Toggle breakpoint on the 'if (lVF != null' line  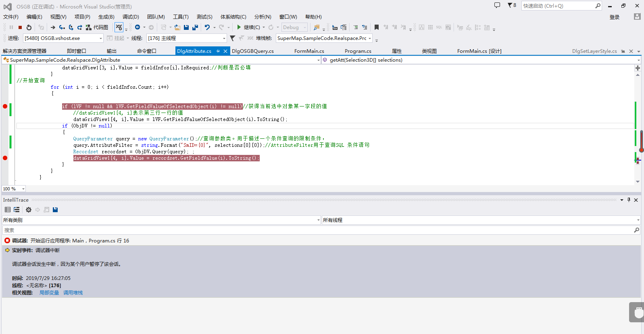pyautogui.click(x=5, y=106)
